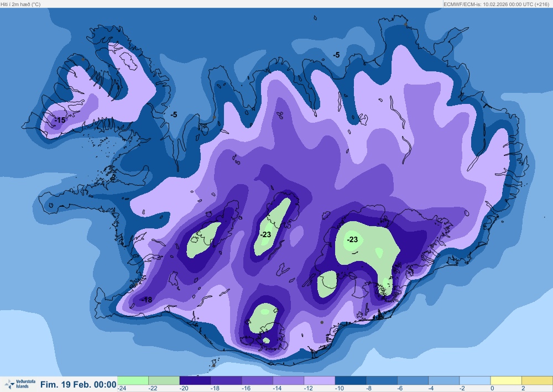Pick the purple swatch above -18
This screenshot has height=392, width=553.
click(226, 380)
